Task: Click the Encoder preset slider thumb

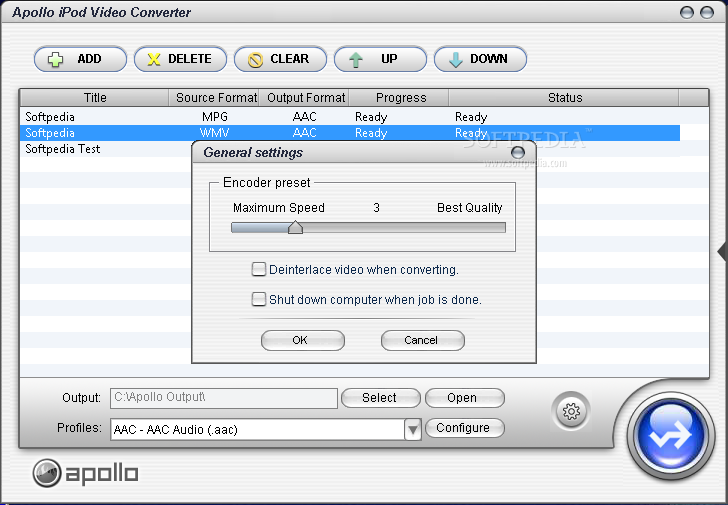Action: pos(295,227)
